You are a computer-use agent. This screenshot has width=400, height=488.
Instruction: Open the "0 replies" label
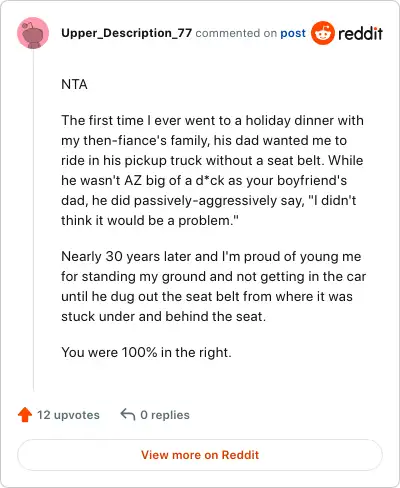click(x=165, y=415)
